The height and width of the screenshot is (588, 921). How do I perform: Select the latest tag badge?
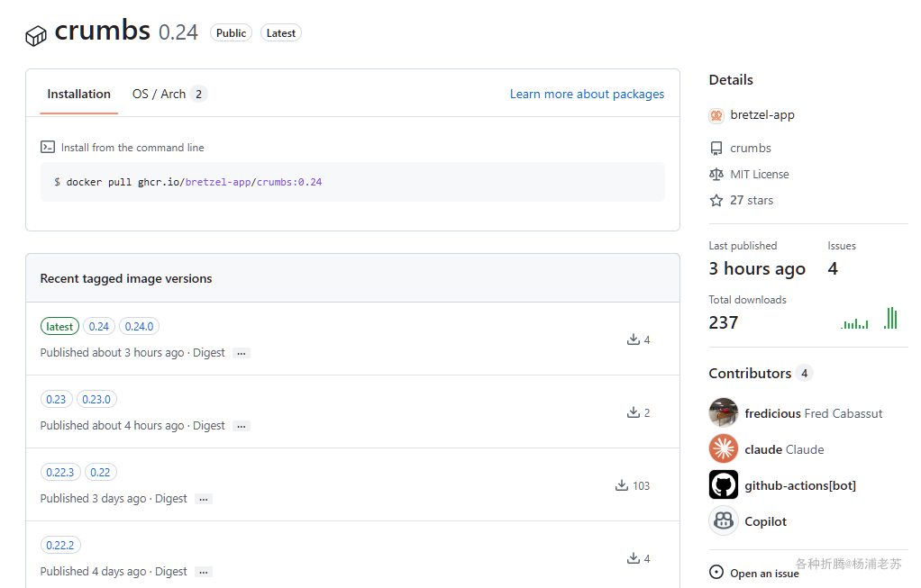[59, 326]
